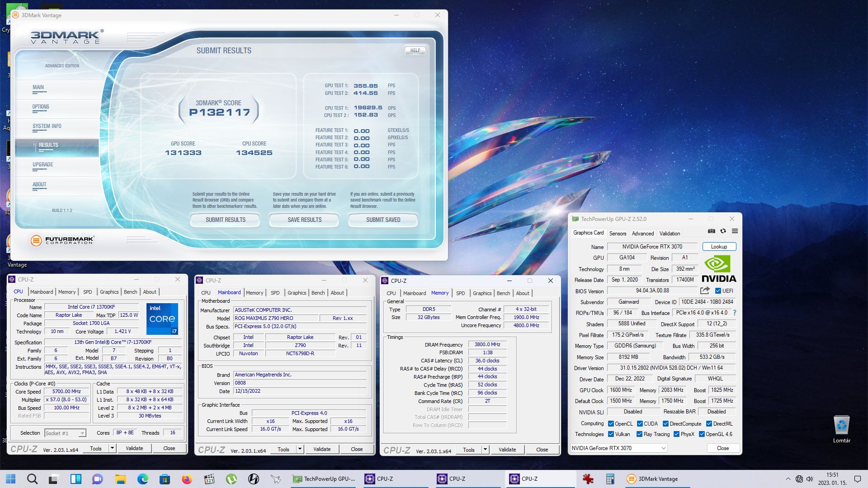Click the GPU-Z refresh icon
Screen dimensions: 868x488
tap(723, 231)
